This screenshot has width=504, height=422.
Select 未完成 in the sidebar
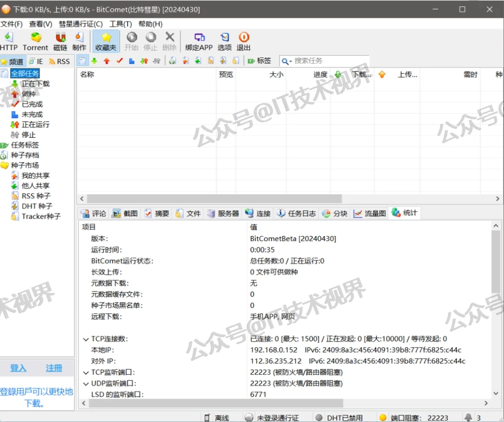coord(32,115)
